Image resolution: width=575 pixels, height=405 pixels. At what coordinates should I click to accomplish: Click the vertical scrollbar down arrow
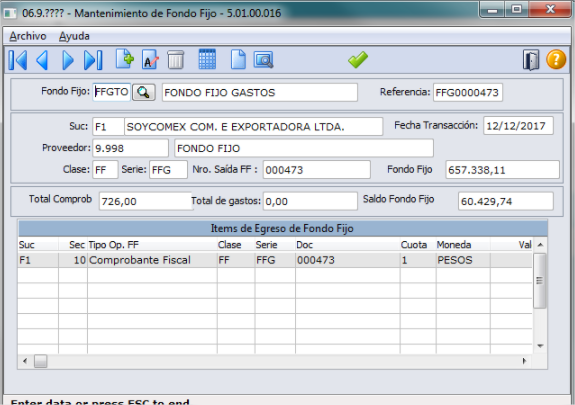click(x=540, y=346)
